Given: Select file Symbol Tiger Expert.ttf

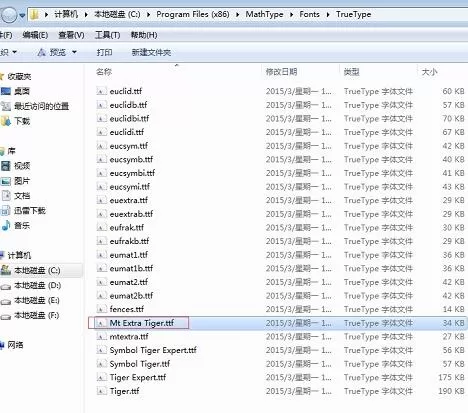Looking at the screenshot, I should coord(153,350).
